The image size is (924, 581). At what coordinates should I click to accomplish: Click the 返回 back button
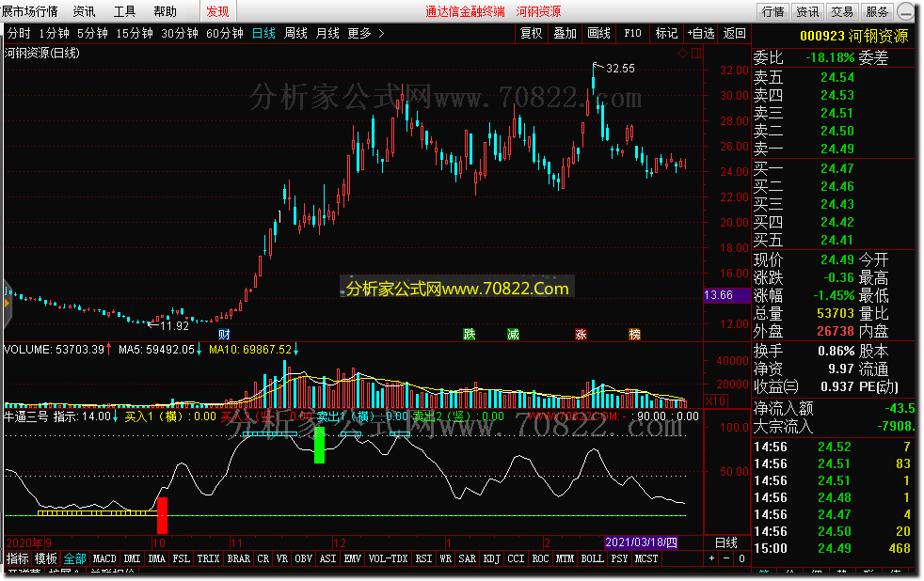(734, 34)
